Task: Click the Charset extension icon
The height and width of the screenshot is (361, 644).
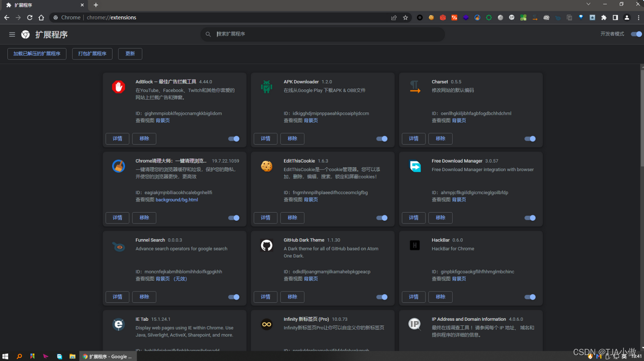Action: click(415, 87)
